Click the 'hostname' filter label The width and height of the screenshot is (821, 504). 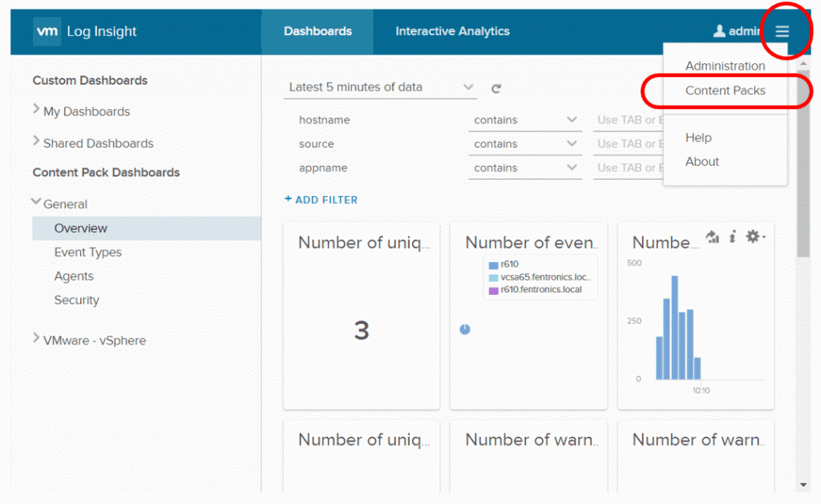point(324,120)
